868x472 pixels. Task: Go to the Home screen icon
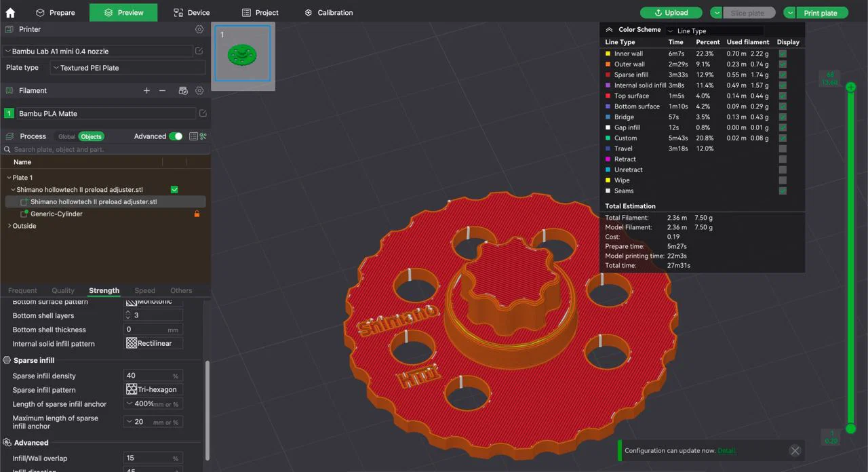(10, 12)
